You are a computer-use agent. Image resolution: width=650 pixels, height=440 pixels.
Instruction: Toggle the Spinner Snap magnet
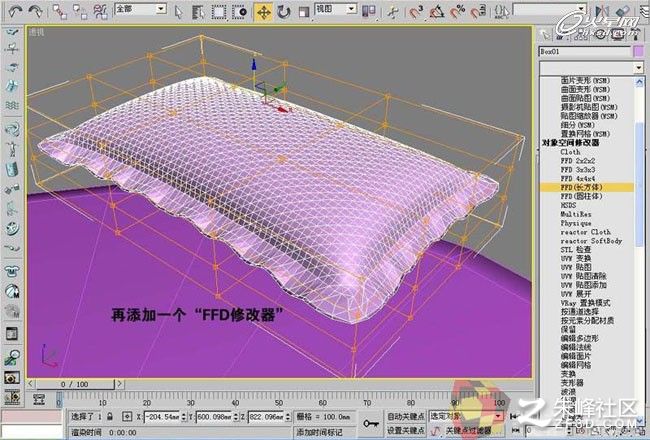(x=478, y=12)
